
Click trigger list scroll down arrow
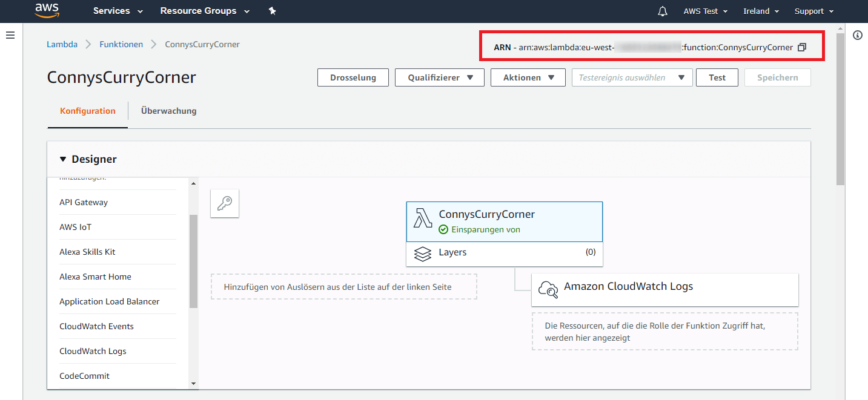[x=193, y=383]
